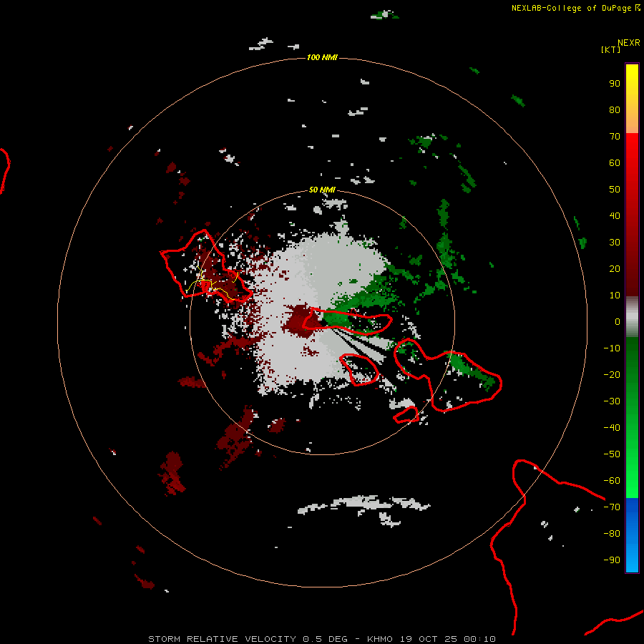Click the 30 value on velocity scale
Viewport: 644px width, 644px height.
[615, 243]
